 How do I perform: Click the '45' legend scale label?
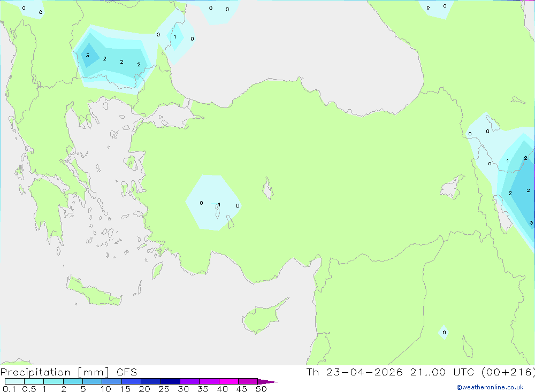pos(242,389)
